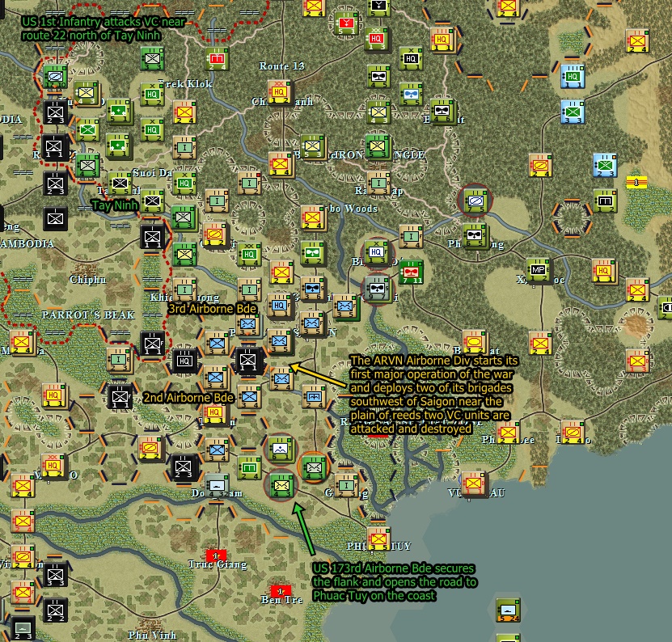672x642 pixels.
Task: Click the Truc Giang map label
Action: click(218, 564)
